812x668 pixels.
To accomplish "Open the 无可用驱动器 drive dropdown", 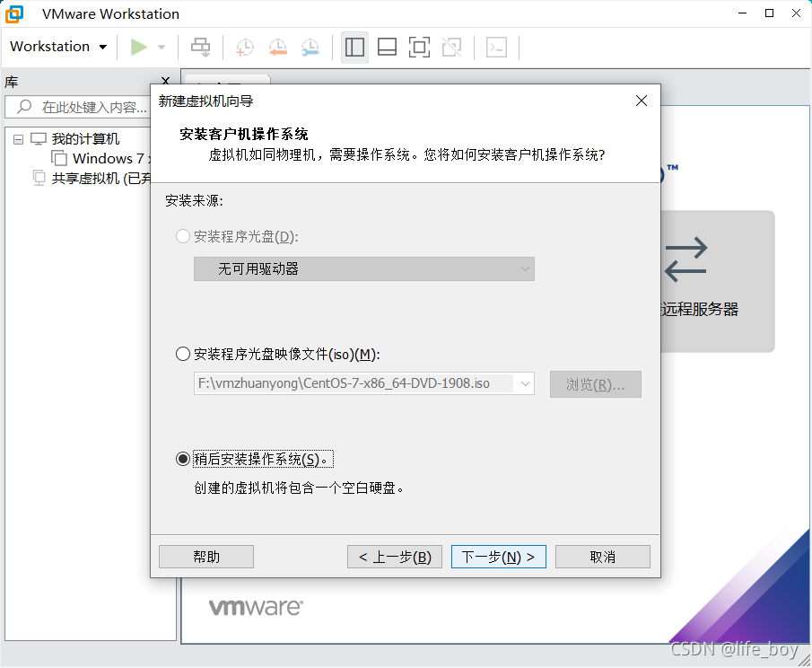I will coord(364,269).
